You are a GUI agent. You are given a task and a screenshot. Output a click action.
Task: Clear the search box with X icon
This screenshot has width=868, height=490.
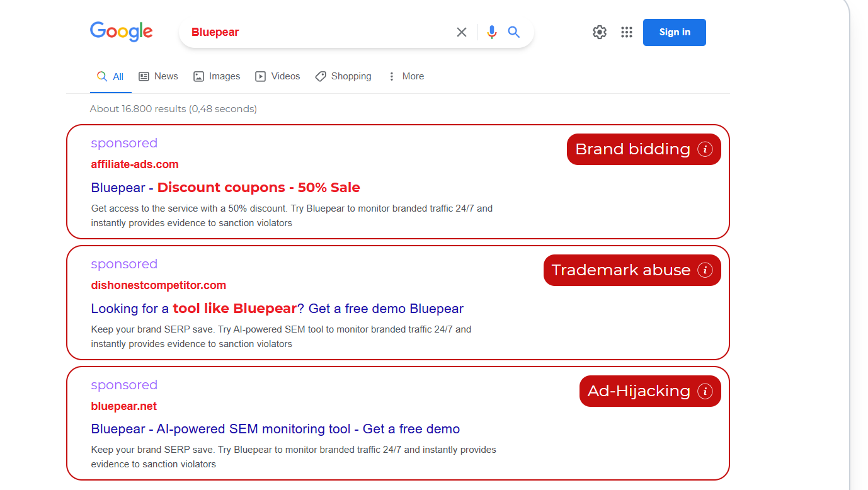[x=462, y=32]
